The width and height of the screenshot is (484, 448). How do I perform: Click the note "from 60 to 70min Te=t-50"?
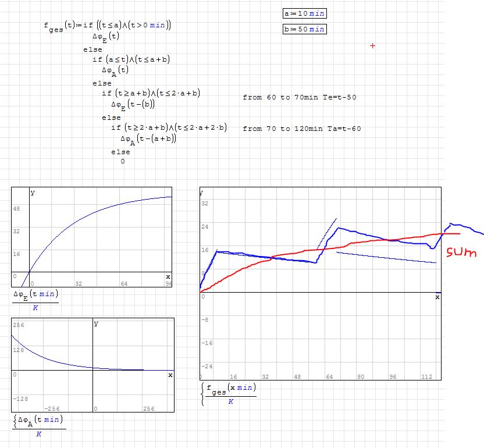pyautogui.click(x=299, y=97)
